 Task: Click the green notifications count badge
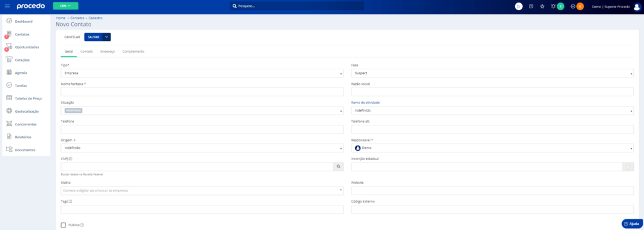pos(560,6)
